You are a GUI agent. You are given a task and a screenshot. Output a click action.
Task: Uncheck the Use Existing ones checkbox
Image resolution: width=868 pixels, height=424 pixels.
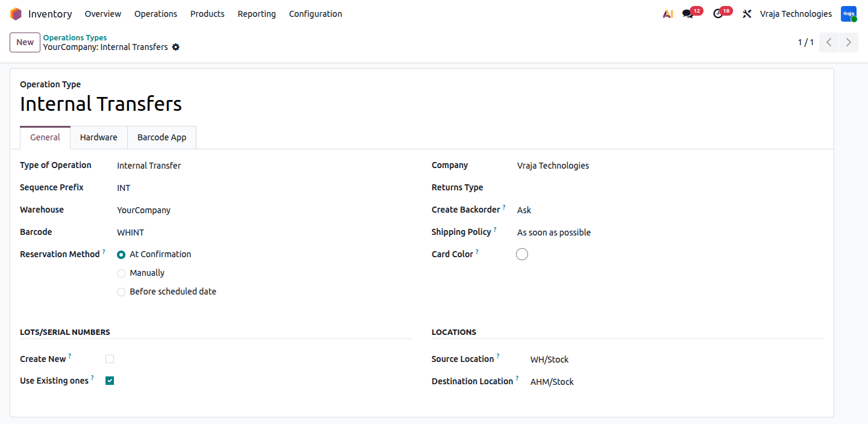coord(110,381)
